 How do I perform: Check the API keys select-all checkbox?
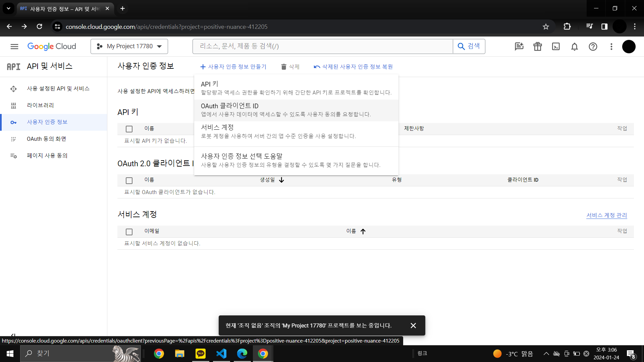tap(129, 129)
